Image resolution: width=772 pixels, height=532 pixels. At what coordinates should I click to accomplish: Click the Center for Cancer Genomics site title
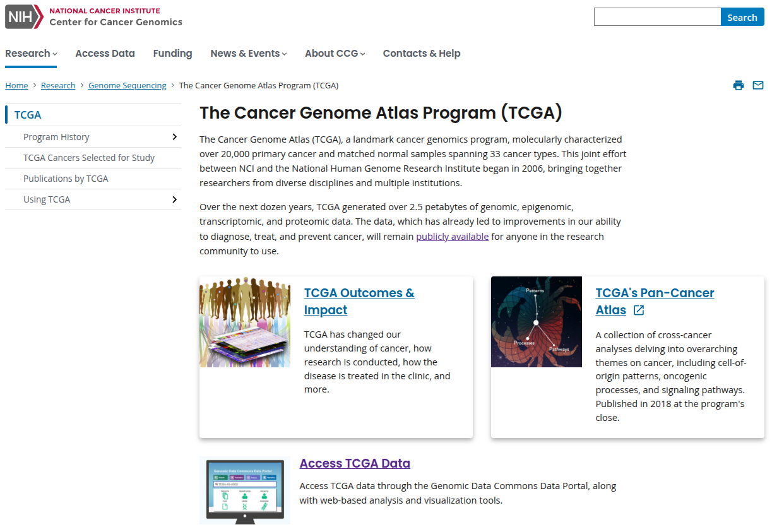pyautogui.click(x=116, y=22)
